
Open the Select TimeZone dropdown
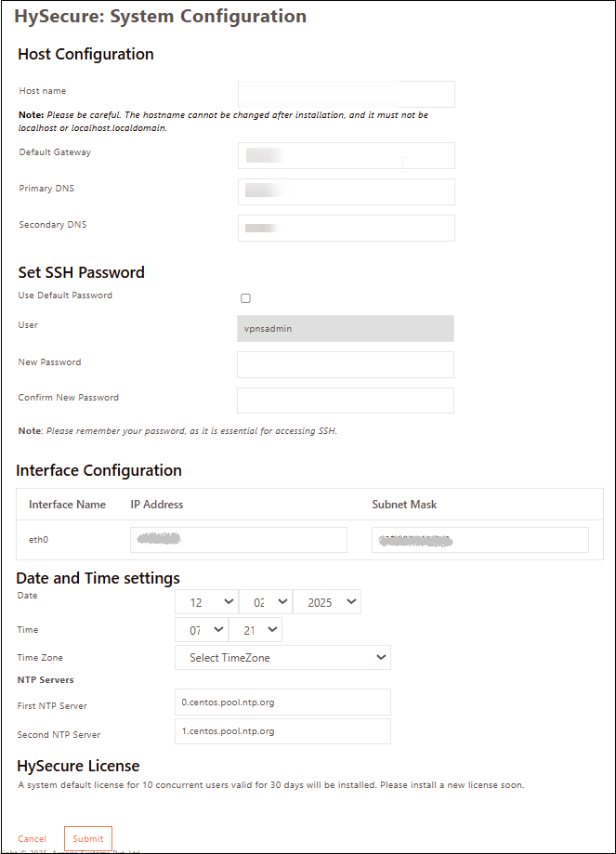click(282, 658)
